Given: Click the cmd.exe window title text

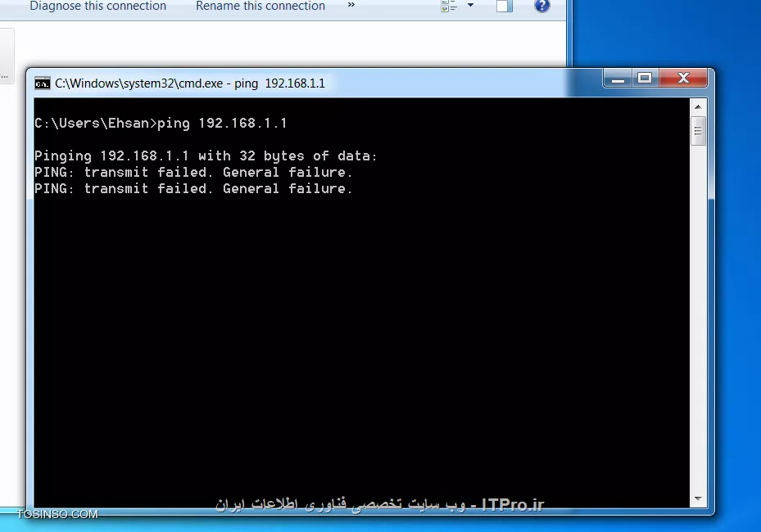Looking at the screenshot, I should pyautogui.click(x=190, y=83).
